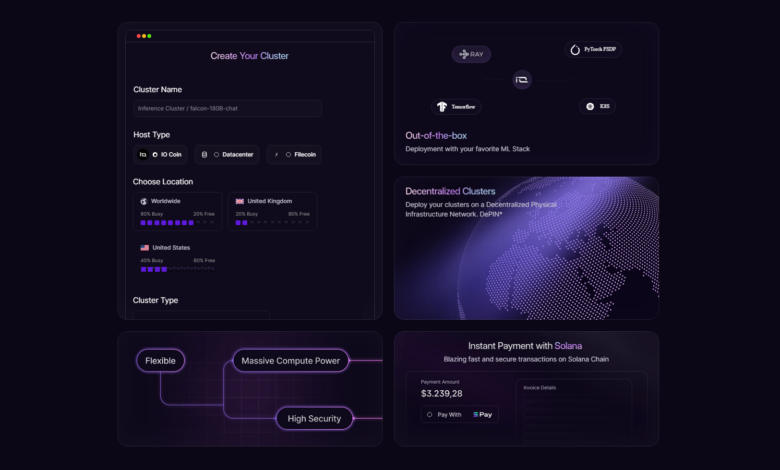
Task: Select the Worldwide location card
Action: tap(175, 211)
